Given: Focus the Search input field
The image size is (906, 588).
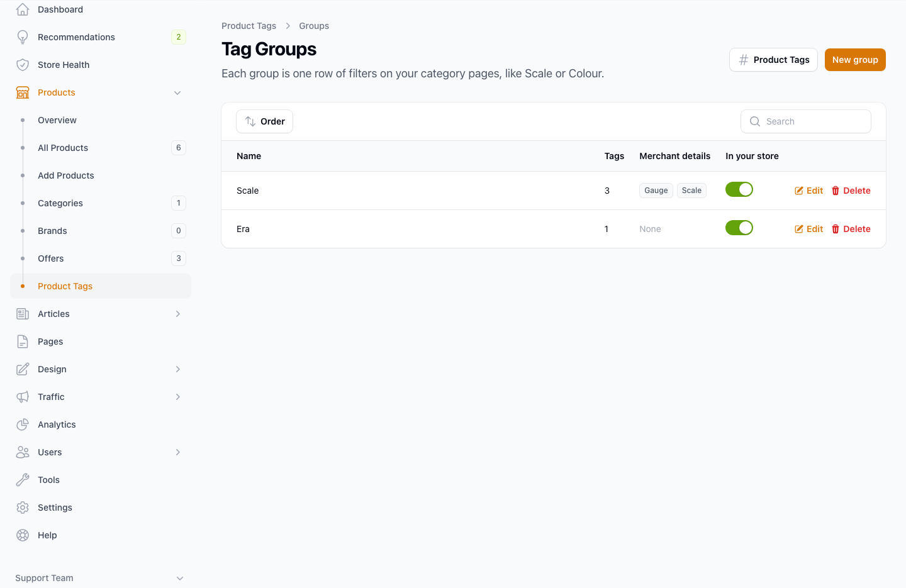Looking at the screenshot, I should [x=806, y=121].
